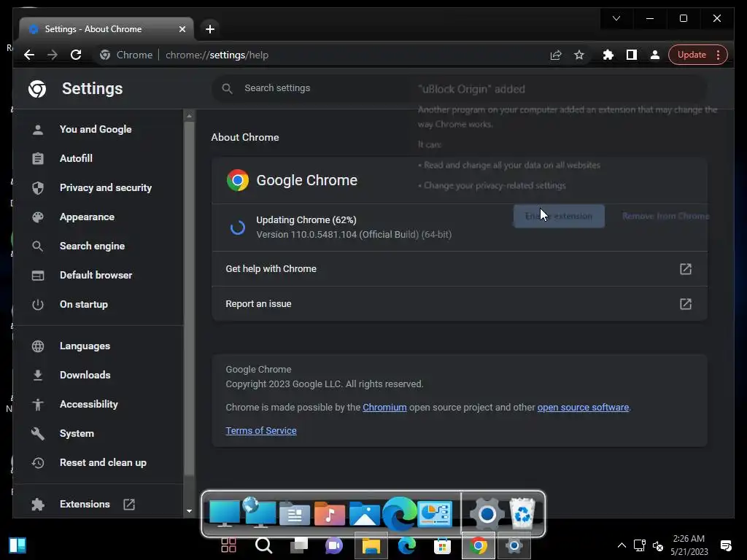Click the red Update button
747x560 pixels.
point(692,55)
